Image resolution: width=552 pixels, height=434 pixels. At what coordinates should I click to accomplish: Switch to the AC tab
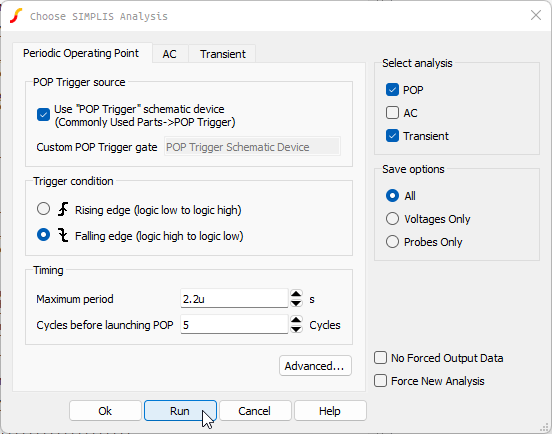(x=170, y=54)
